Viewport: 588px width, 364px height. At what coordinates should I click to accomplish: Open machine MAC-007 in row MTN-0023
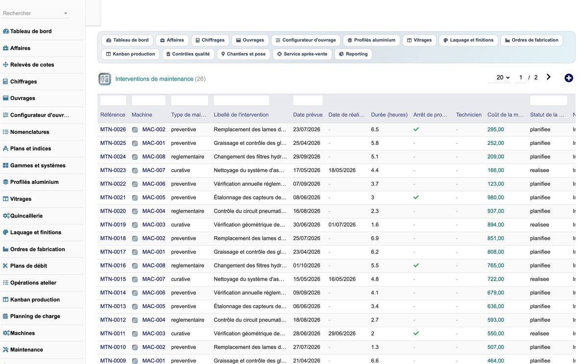[154, 170]
